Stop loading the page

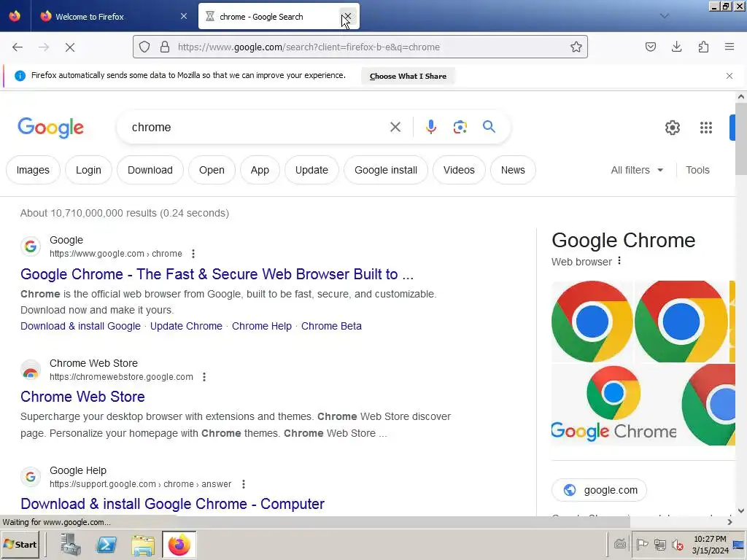click(x=70, y=47)
